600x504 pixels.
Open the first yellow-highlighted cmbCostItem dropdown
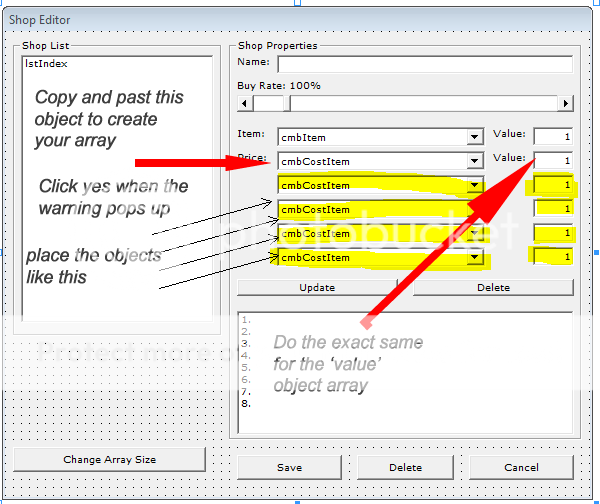474,185
